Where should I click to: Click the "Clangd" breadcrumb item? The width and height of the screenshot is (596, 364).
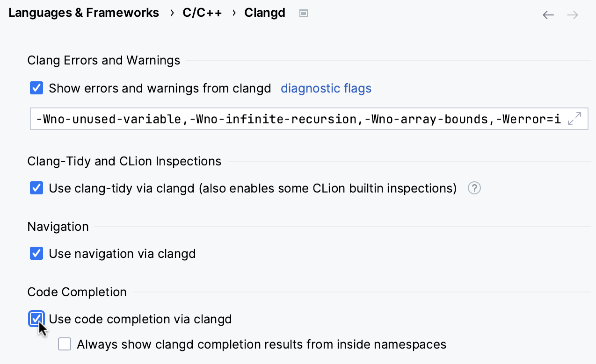[x=265, y=13]
